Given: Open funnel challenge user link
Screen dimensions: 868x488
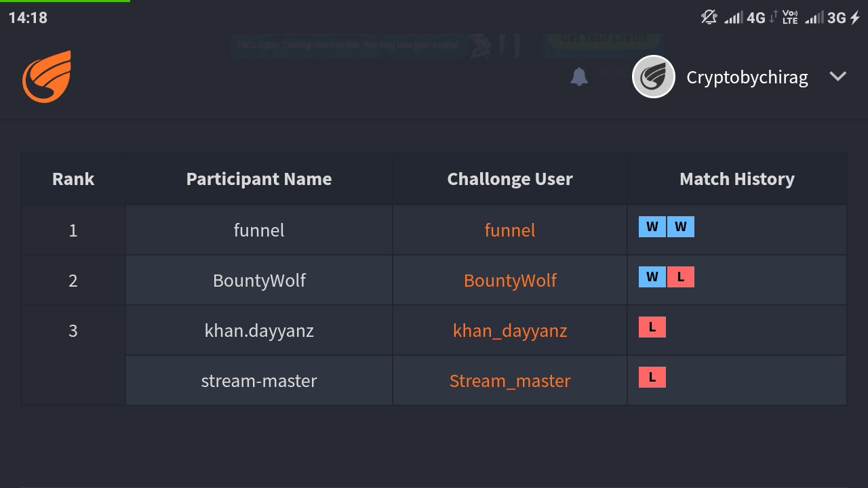Looking at the screenshot, I should point(510,230).
